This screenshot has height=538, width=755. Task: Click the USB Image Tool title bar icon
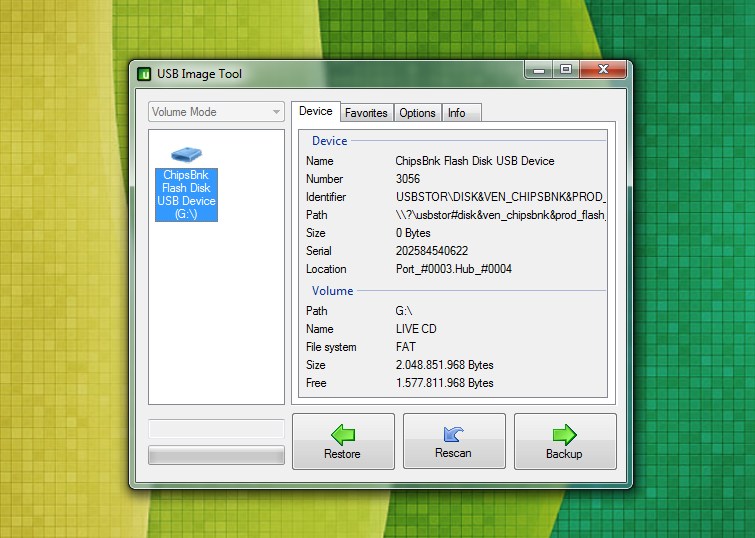coord(144,74)
